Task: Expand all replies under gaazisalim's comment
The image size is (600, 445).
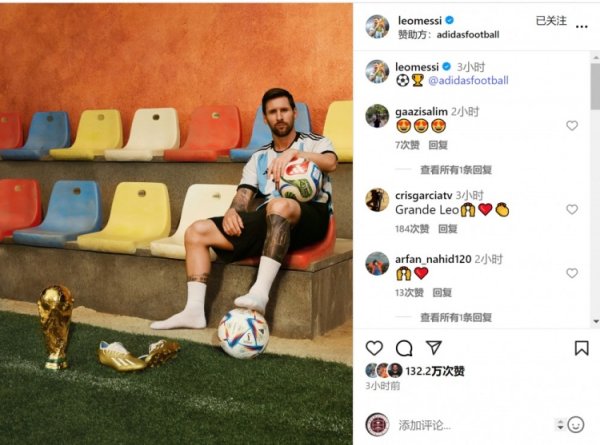Action: (x=456, y=170)
